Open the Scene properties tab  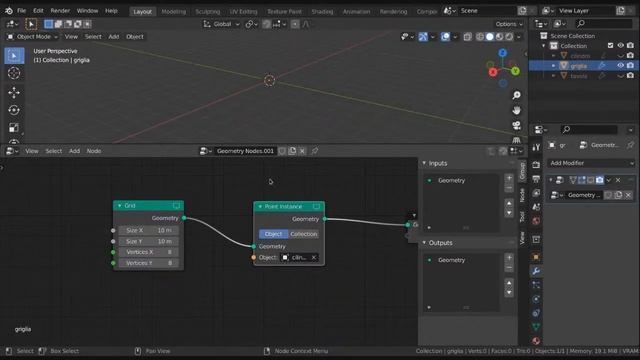536,207
